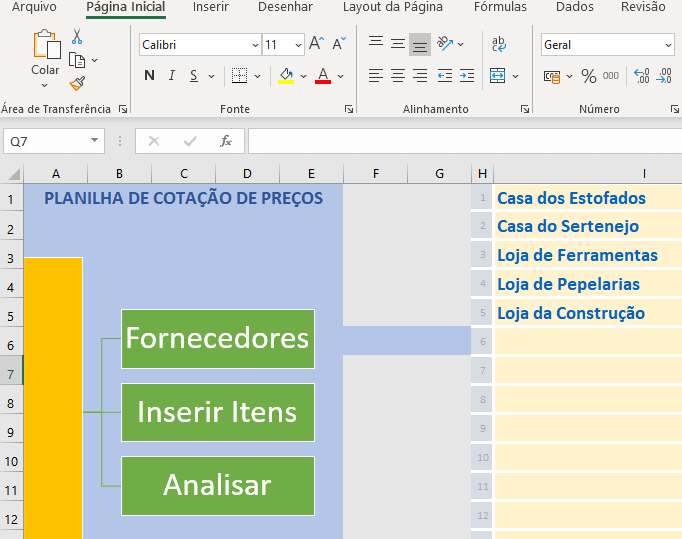Expand orientation dropdown arrow

click(x=461, y=44)
